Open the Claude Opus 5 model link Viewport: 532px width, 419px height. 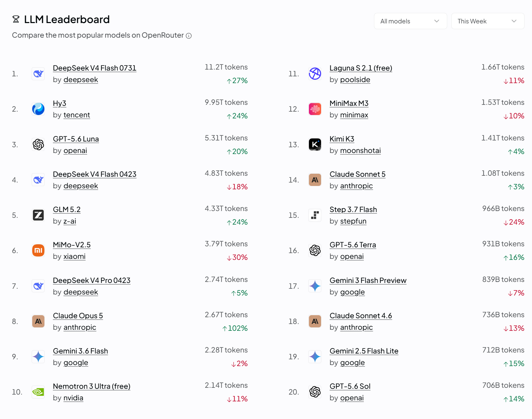(x=78, y=316)
